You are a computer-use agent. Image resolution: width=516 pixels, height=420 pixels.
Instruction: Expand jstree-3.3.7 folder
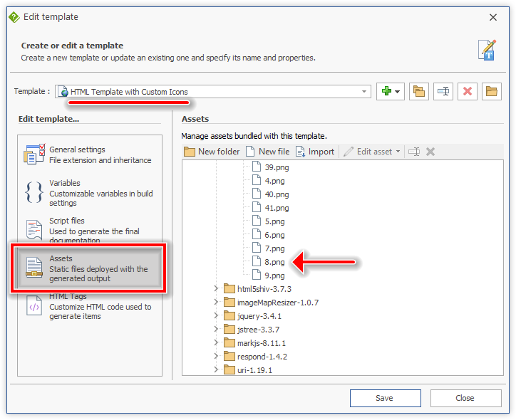pyautogui.click(x=216, y=329)
